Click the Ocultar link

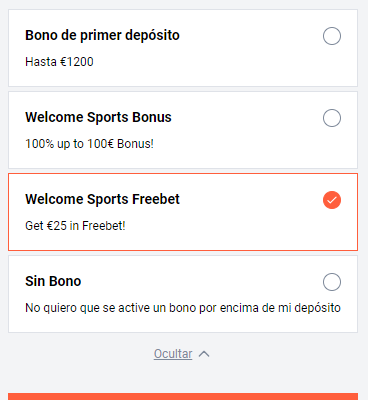tap(173, 354)
